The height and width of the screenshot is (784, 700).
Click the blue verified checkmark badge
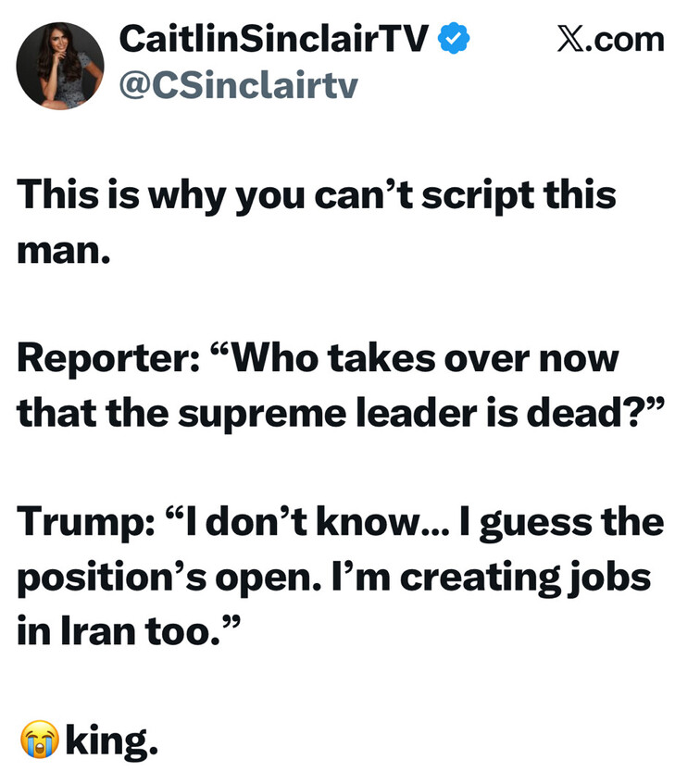click(455, 39)
